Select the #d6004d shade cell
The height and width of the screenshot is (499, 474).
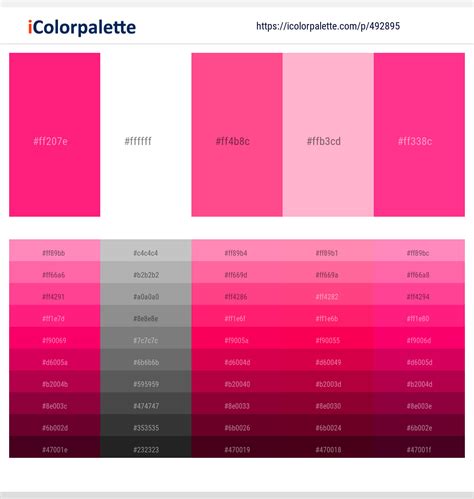point(237,360)
